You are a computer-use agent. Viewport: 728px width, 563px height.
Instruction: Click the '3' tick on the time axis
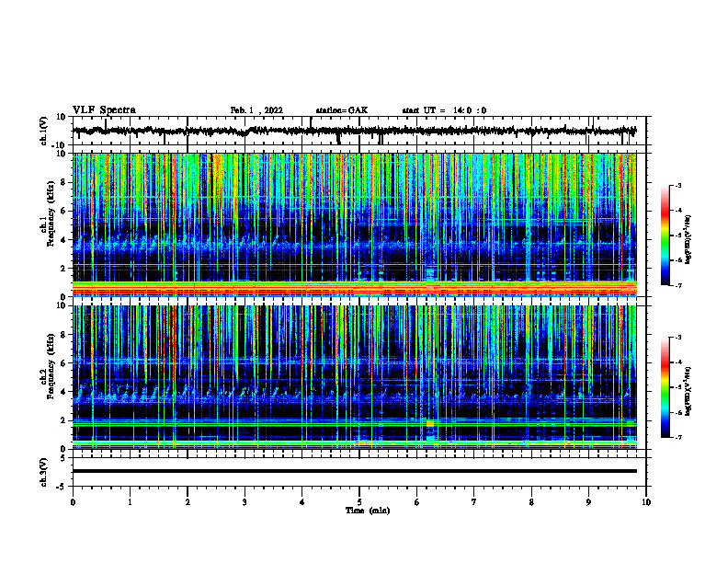245,502
